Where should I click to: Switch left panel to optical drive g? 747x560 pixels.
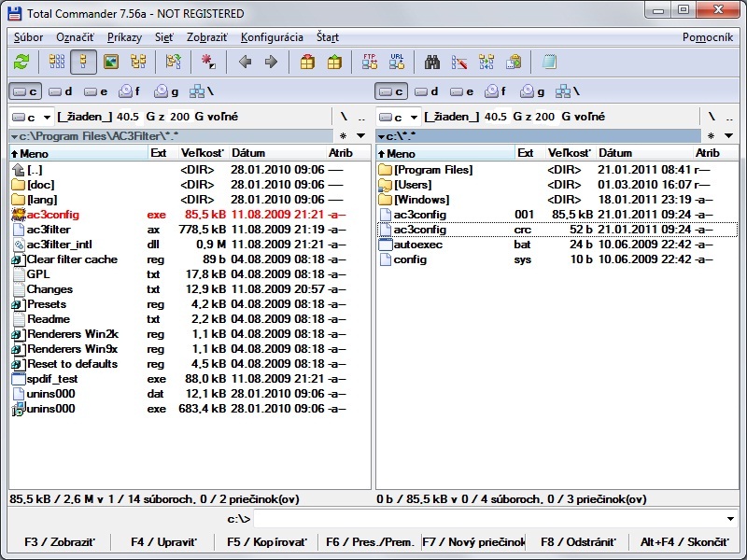166,91
